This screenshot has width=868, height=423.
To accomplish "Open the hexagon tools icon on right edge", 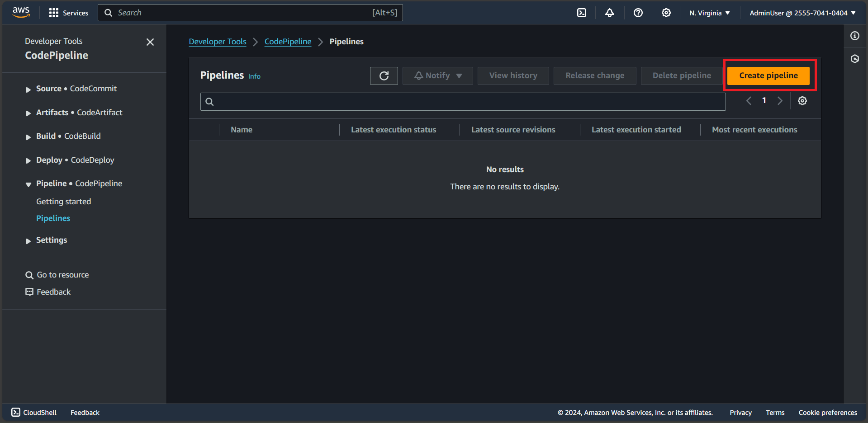I will pos(854,59).
